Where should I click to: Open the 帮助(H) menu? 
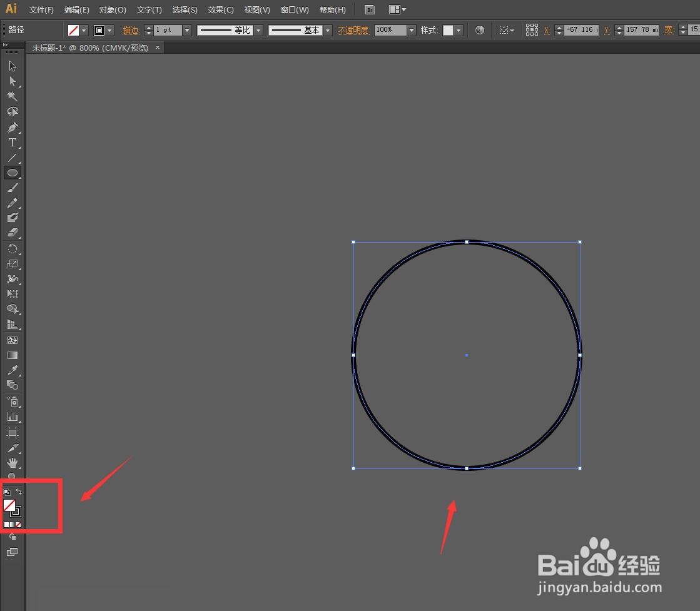pos(333,10)
